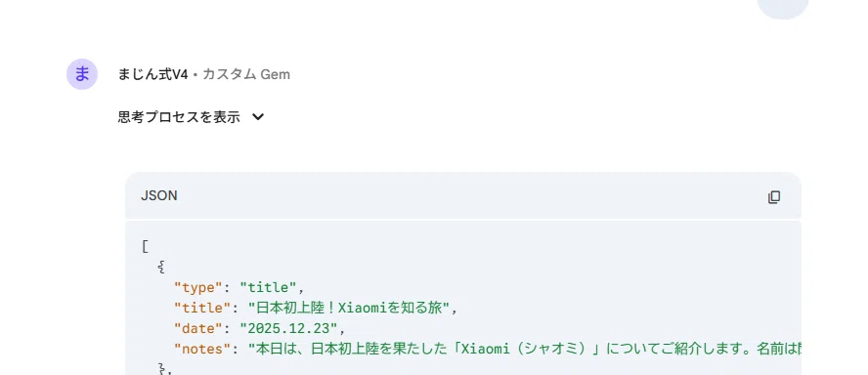This screenshot has height=375, width=868.
Task: Expand the 思考プロセスを表示 chevron arrow
Action: click(258, 117)
